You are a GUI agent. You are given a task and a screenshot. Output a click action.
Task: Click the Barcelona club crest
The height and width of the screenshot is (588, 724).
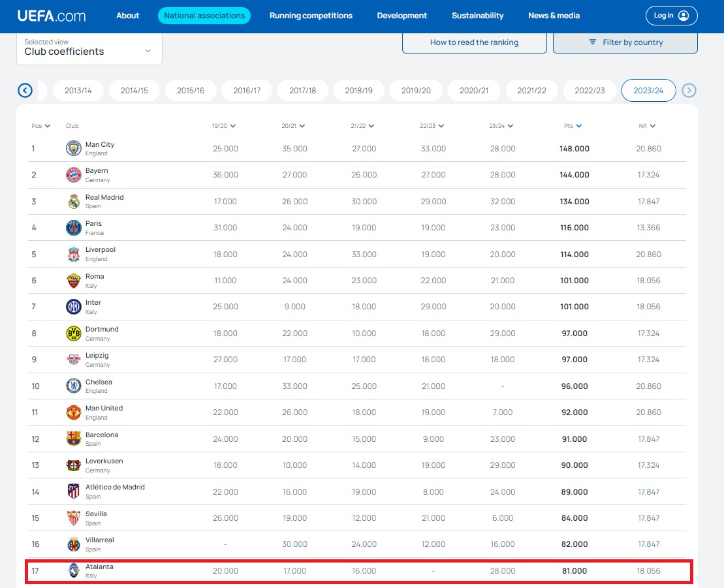(x=74, y=439)
